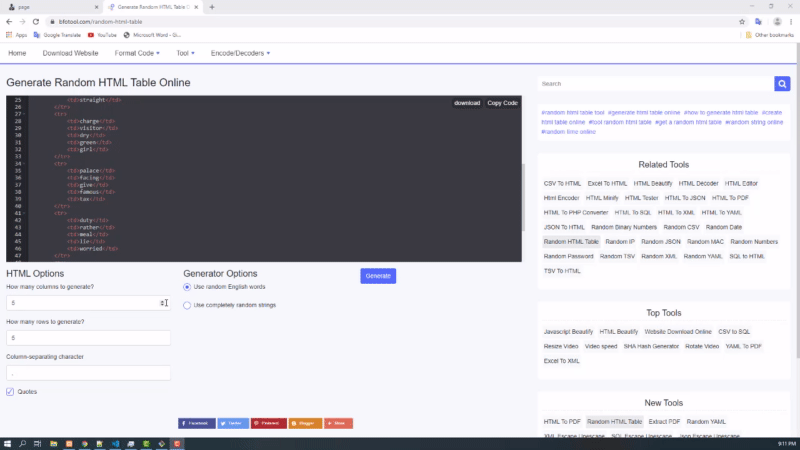800x450 pixels.
Task: Open Visual Studio Code from taskbar
Action: [115, 444]
